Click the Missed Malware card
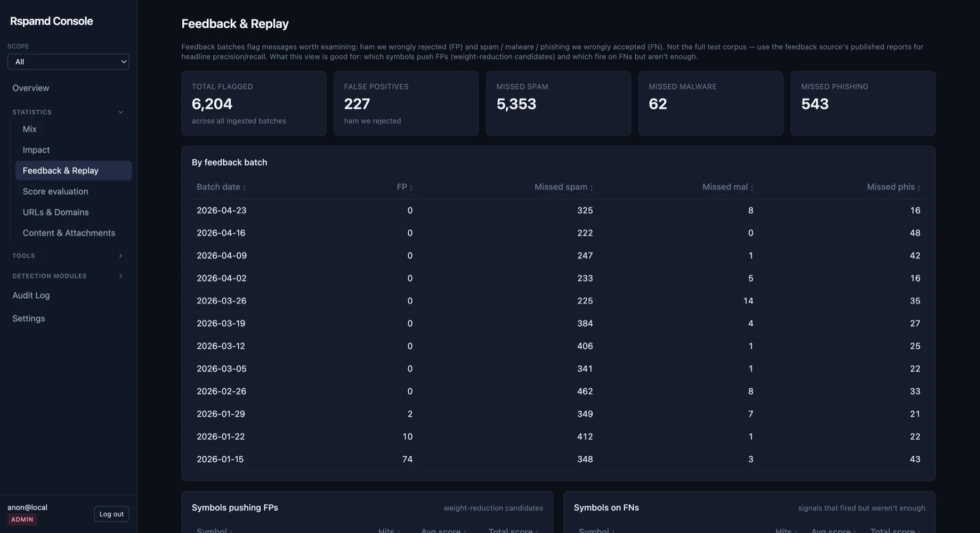 (711, 104)
